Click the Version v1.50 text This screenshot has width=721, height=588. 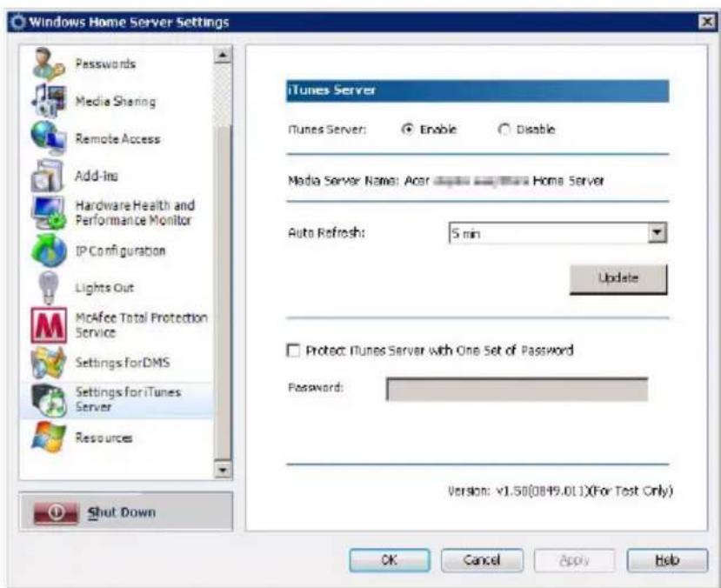coord(560,491)
